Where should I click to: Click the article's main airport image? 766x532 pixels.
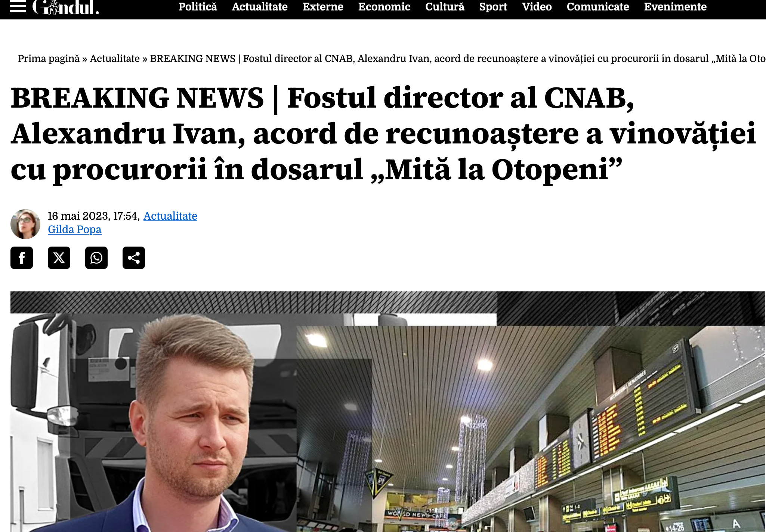388,412
